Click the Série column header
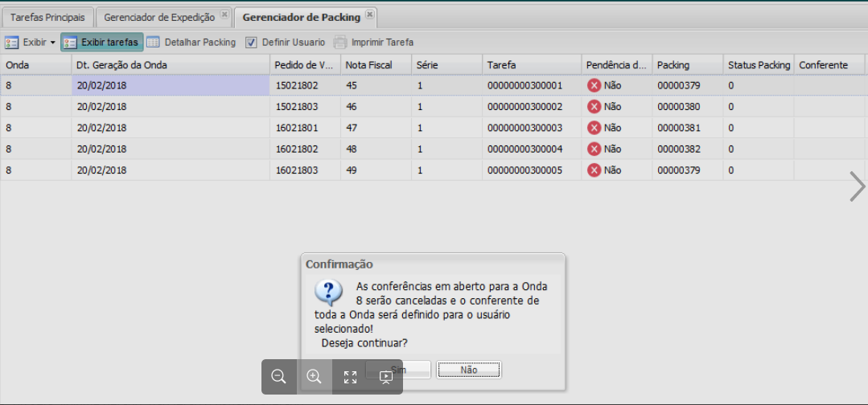 pyautogui.click(x=446, y=65)
